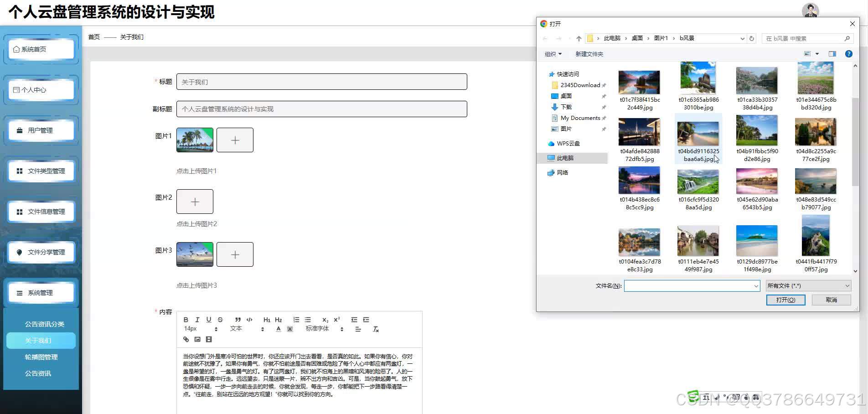Insert a hyperlink in the editor
Image resolution: width=868 pixels, height=414 pixels.
(186, 339)
